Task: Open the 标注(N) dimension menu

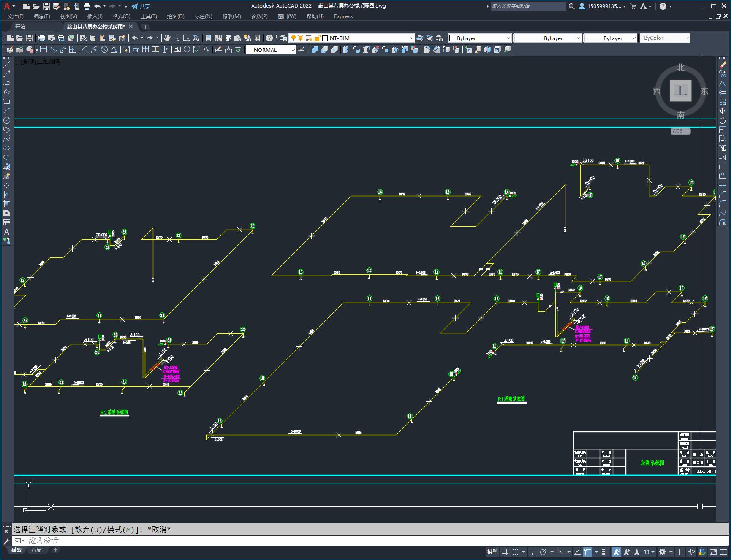Action: (203, 16)
